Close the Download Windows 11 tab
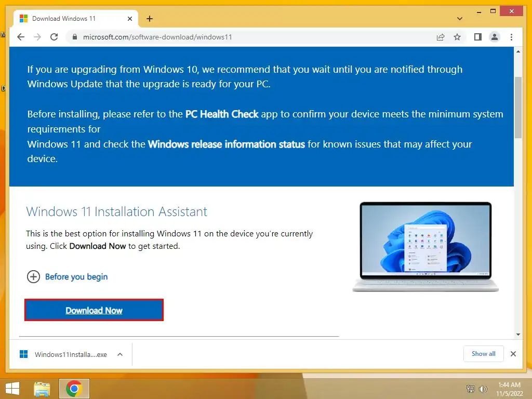 tap(129, 19)
